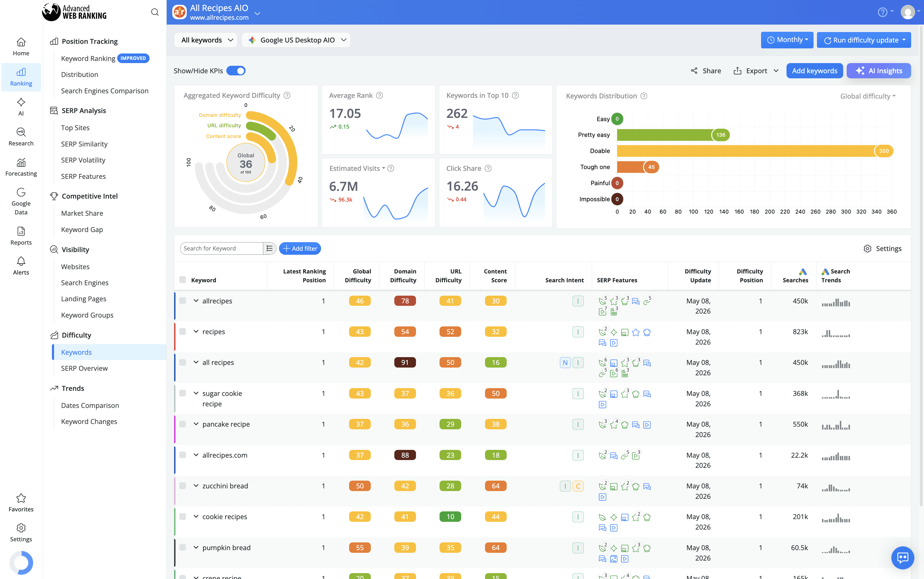Open the Global difficulty dropdown

click(868, 96)
